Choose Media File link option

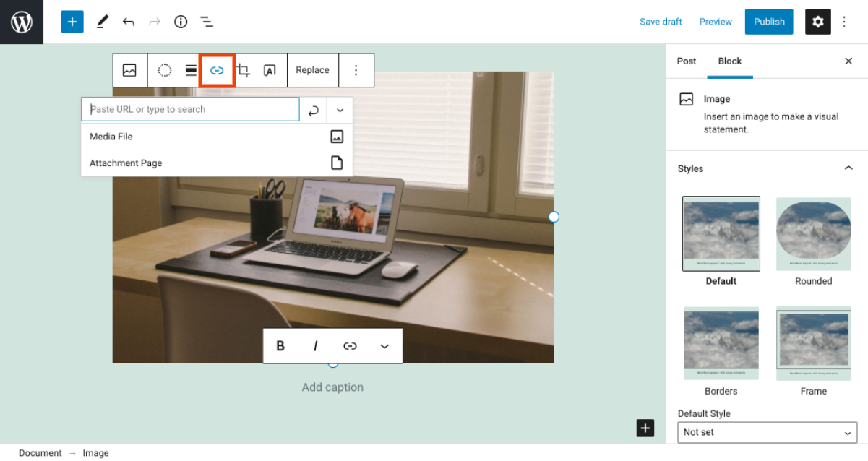point(217,137)
